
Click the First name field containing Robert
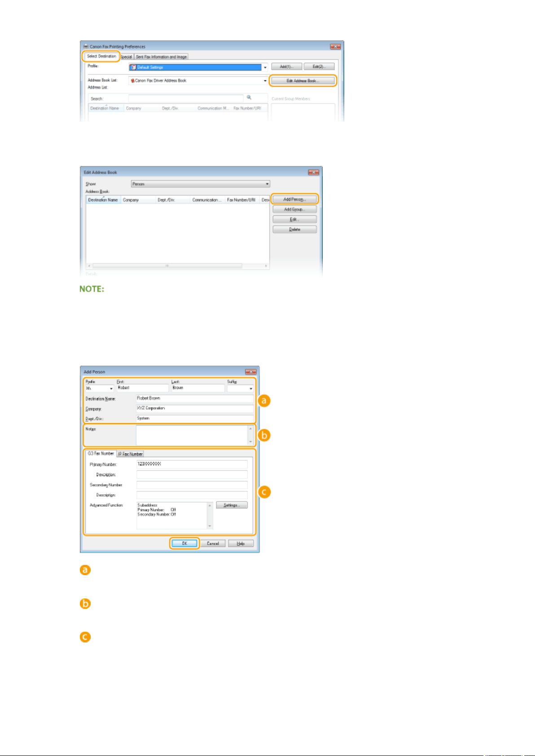click(x=143, y=388)
